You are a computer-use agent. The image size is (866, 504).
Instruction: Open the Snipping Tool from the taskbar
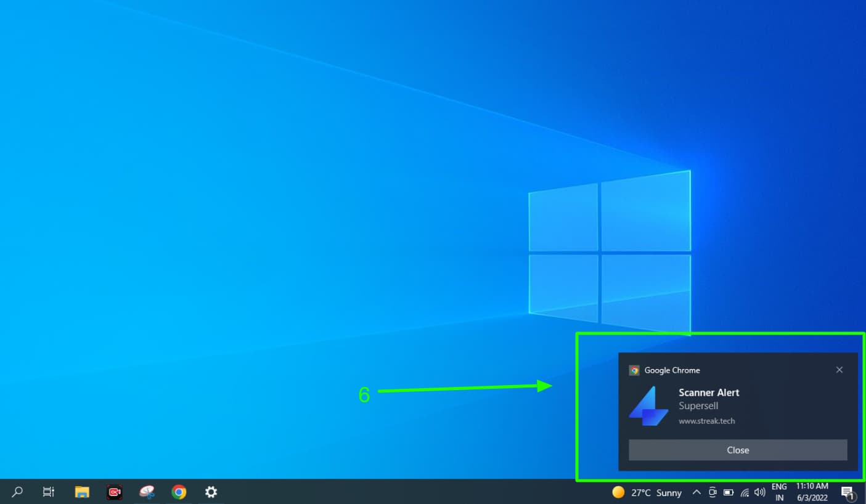147,492
